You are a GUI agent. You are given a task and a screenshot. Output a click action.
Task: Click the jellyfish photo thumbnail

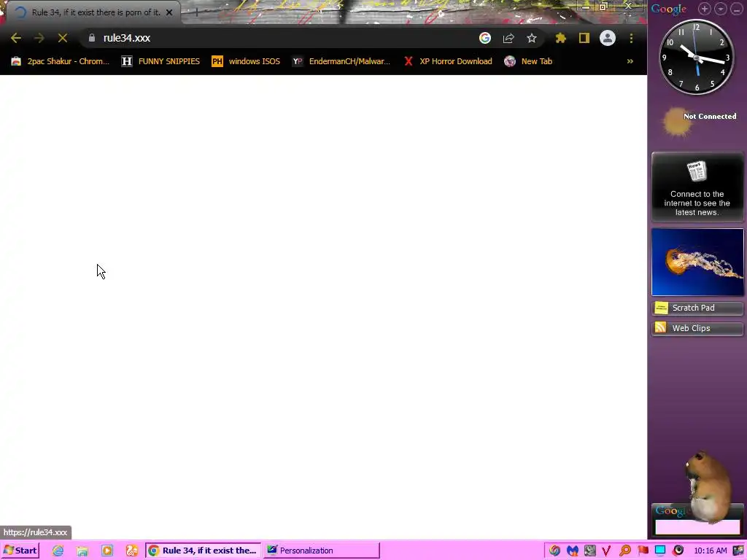697,262
